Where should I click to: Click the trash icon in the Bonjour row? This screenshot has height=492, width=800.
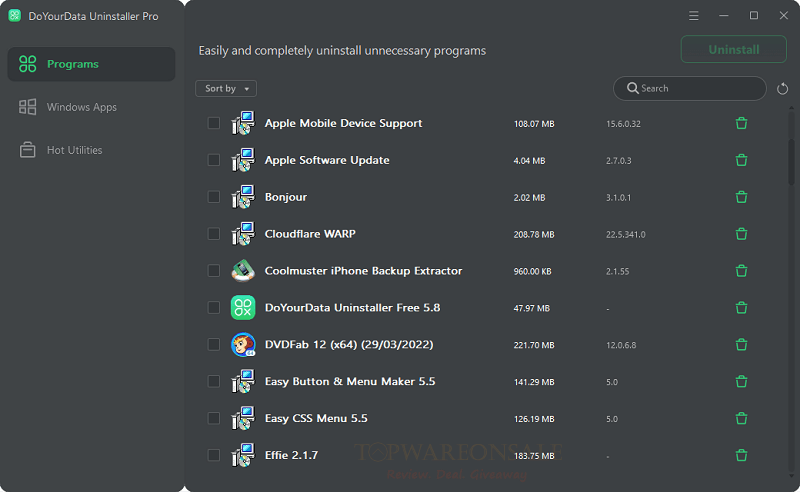[x=741, y=196]
